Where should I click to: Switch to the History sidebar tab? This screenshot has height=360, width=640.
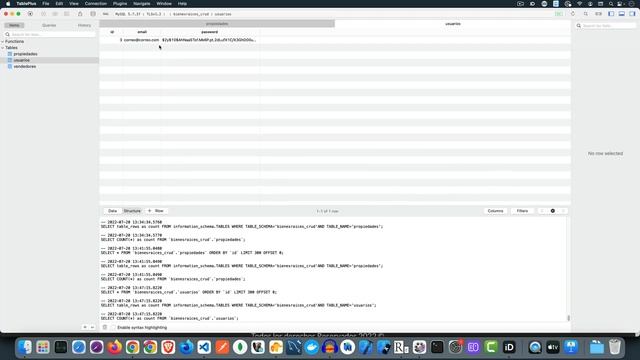84,25
